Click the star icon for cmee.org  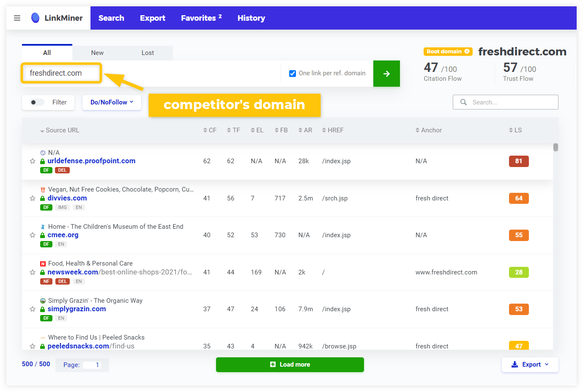33,235
